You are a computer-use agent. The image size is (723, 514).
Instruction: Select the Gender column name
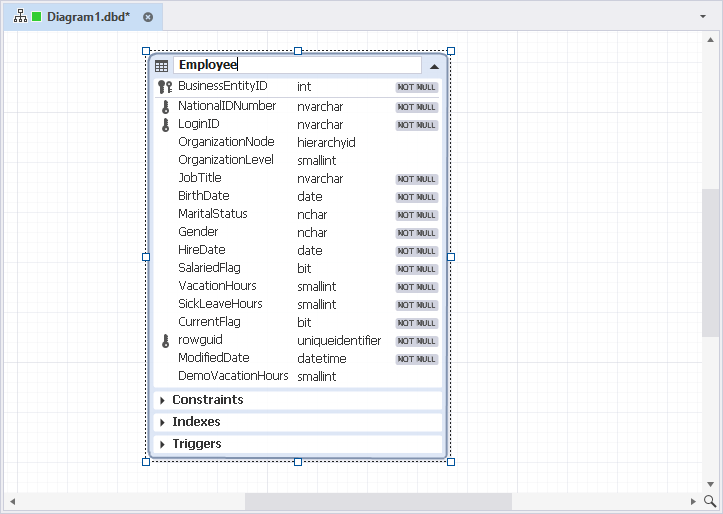198,232
